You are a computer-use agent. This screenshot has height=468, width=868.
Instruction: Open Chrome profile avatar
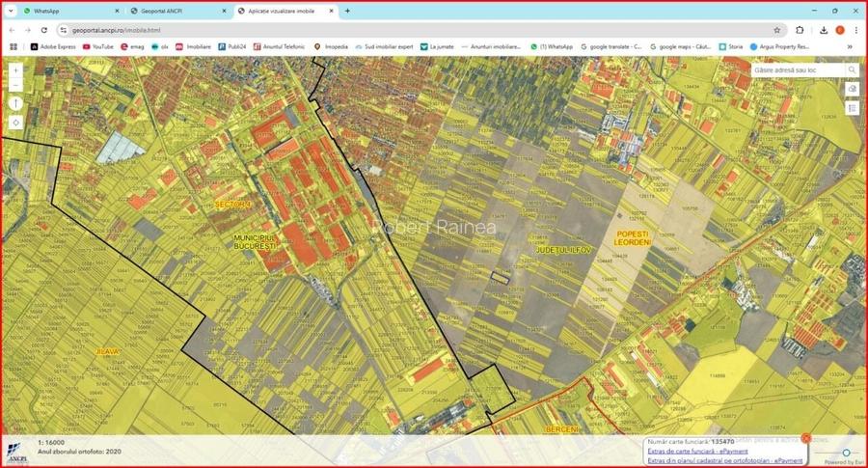pyautogui.click(x=840, y=30)
